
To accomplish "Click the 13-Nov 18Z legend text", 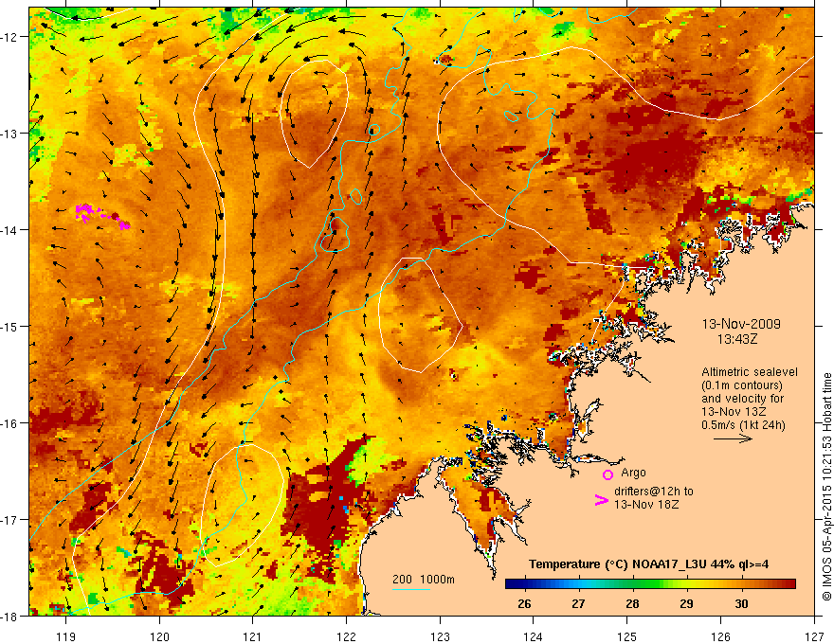I will pos(646,505).
